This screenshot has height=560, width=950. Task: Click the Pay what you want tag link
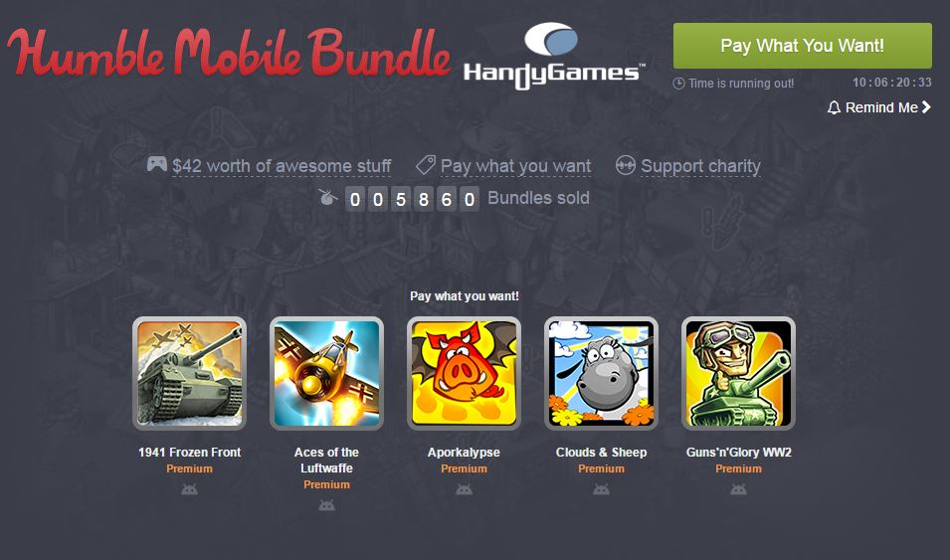pos(515,166)
